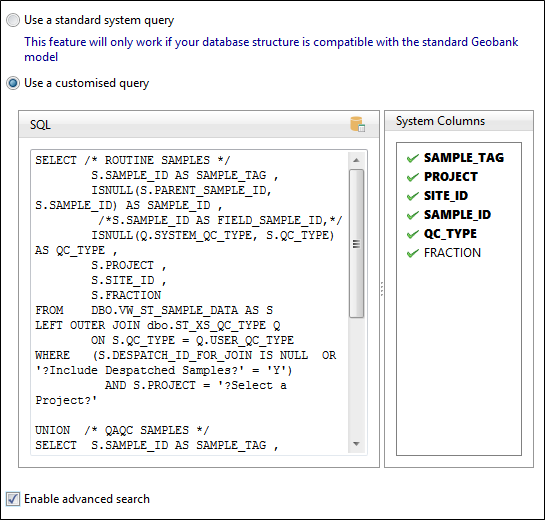Click the SQL panel header

pyautogui.click(x=199, y=124)
